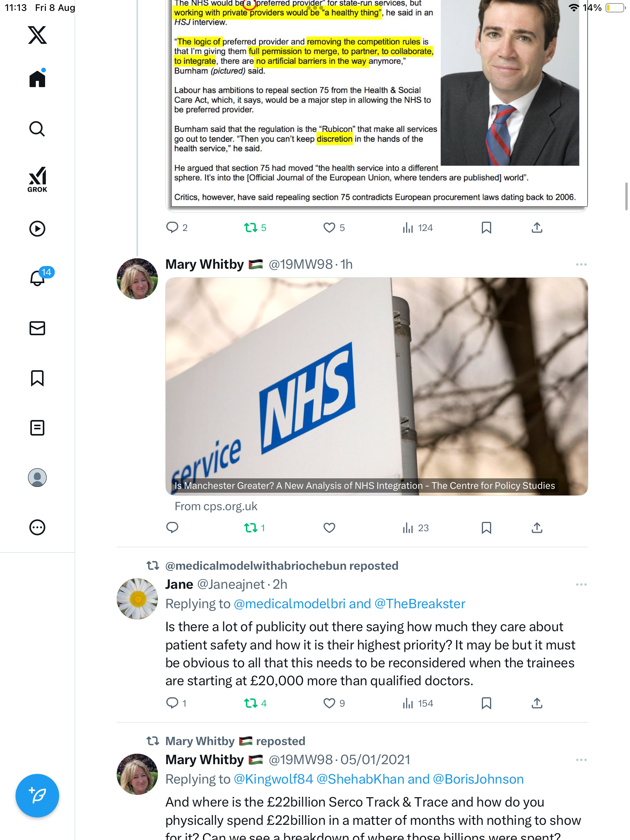Open the NHS sign article link card

pyautogui.click(x=376, y=386)
